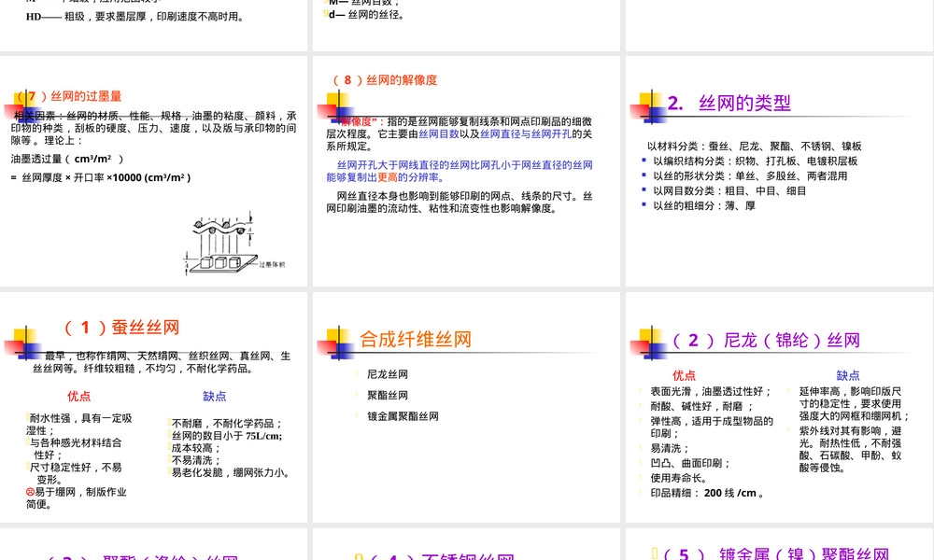Open the slide （2）尼龙（锦纶）丝网
The height and width of the screenshot is (560, 934).
click(x=780, y=408)
